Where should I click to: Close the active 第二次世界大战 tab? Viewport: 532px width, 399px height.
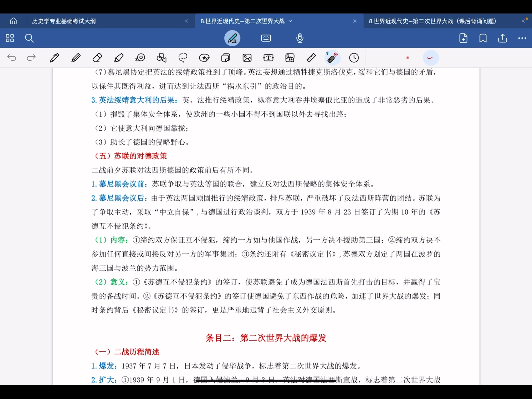coord(355,21)
